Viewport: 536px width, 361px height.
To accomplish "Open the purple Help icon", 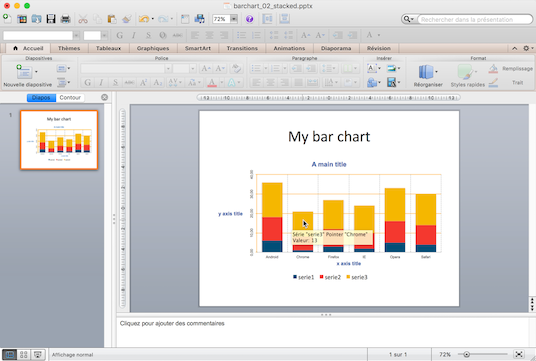I will click(250, 19).
